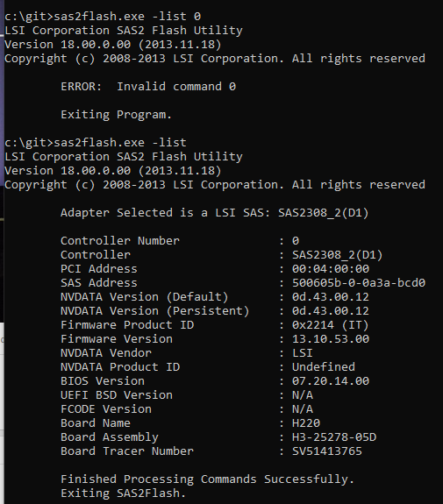
Task: Click the NVDATA Product ID value Undefined
Action: pos(324,367)
